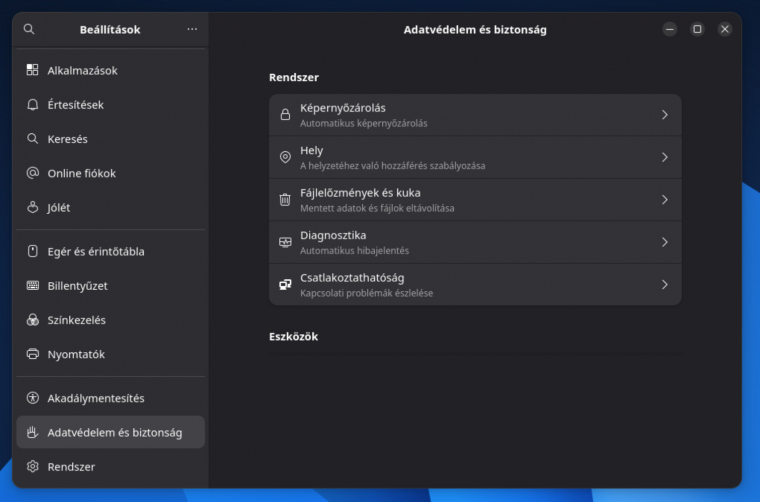Open Képernyőzárolás row title
Screen dimensions: 760x502
(343, 108)
